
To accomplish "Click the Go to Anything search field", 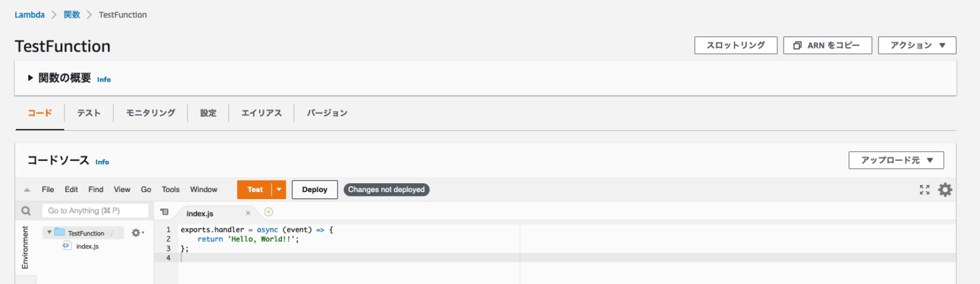I will 94,211.
